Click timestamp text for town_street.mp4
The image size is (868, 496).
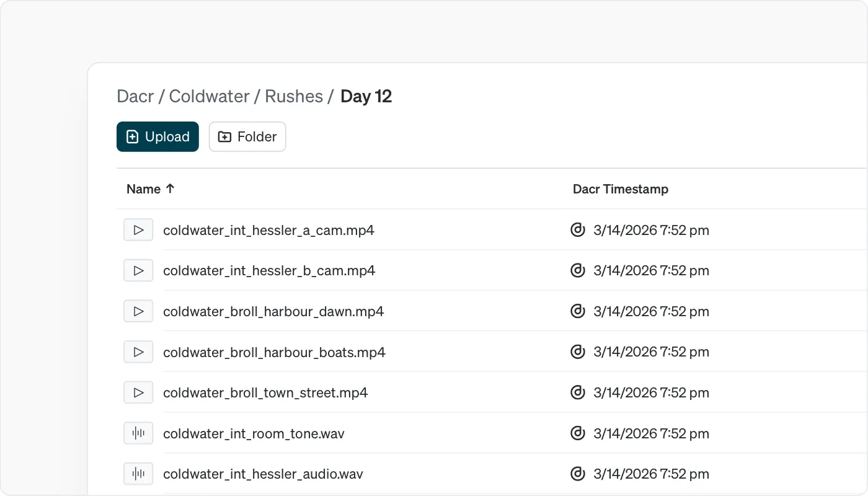[x=651, y=393]
